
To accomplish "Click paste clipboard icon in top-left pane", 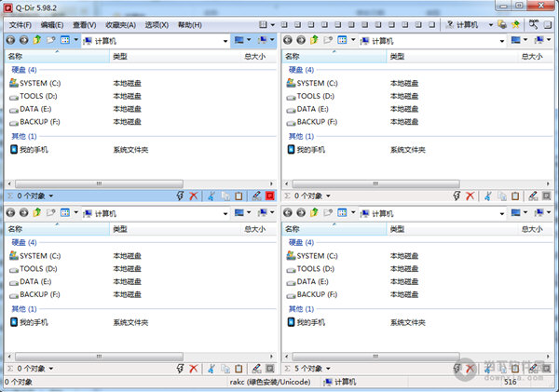I will pos(239,196).
